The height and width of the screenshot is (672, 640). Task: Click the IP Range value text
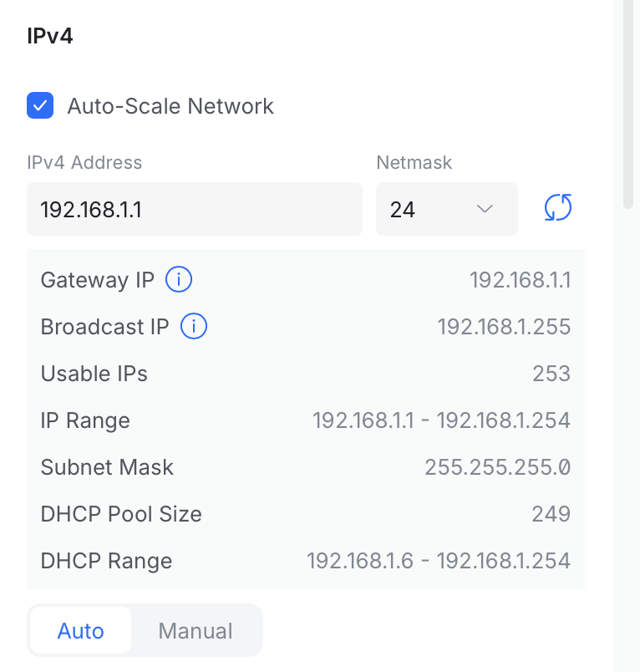coord(441,420)
